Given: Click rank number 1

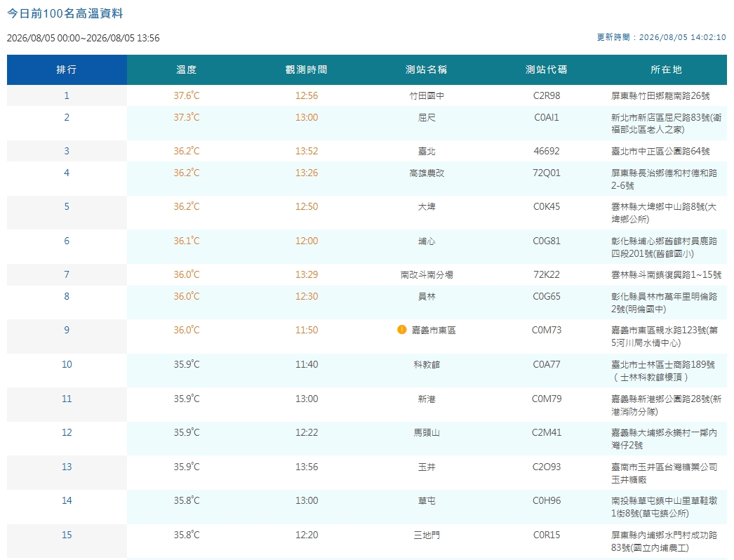Looking at the screenshot, I should 67,95.
